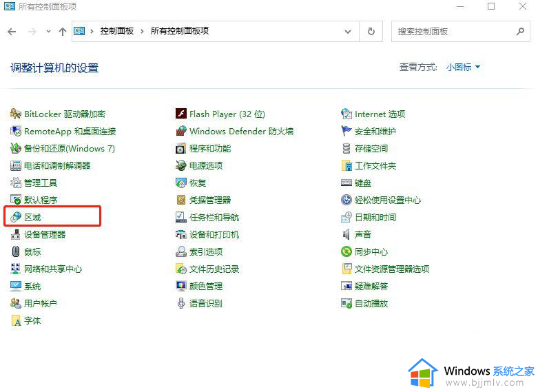538x392 pixels.
Task: Click the Flash Player (32 位) icon
Action: (180, 114)
